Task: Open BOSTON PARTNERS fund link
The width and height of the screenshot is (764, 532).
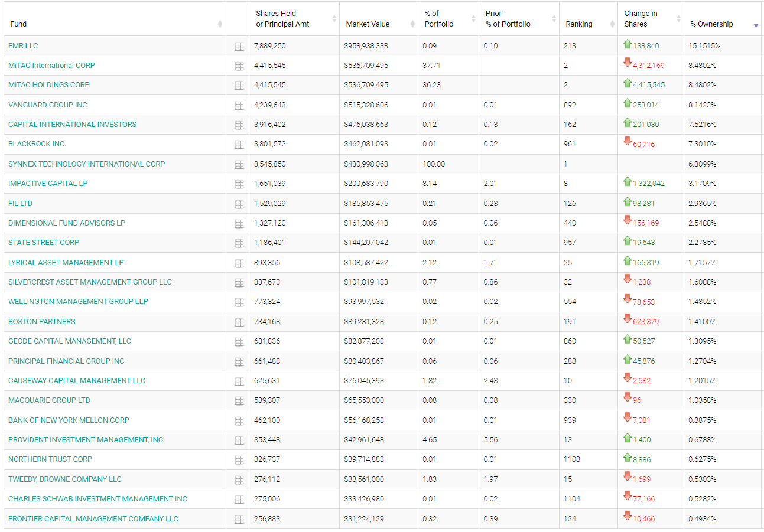Action: click(42, 322)
